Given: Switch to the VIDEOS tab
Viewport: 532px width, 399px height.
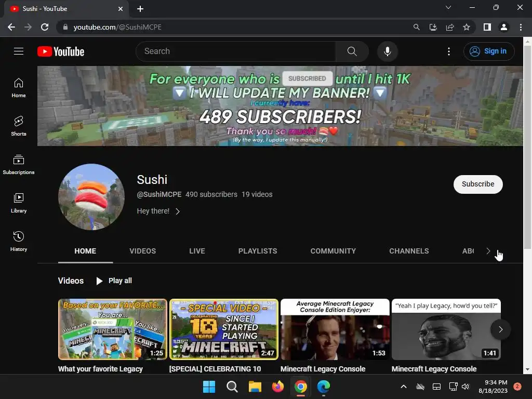Looking at the screenshot, I should click(142, 251).
